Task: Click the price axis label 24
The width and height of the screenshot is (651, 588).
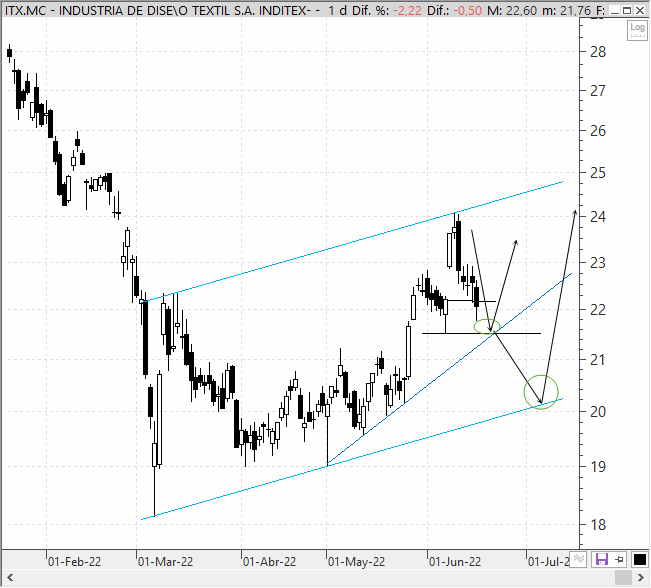Action: [x=598, y=216]
